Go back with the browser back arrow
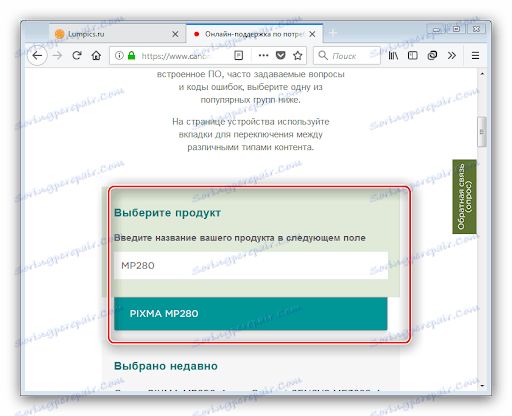This screenshot has height=416, width=512. point(37,55)
